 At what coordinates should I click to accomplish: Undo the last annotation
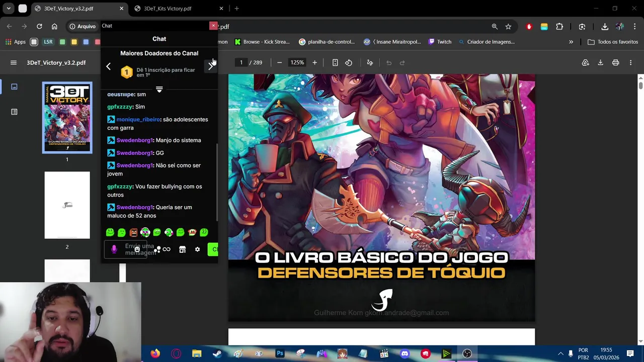tap(389, 62)
